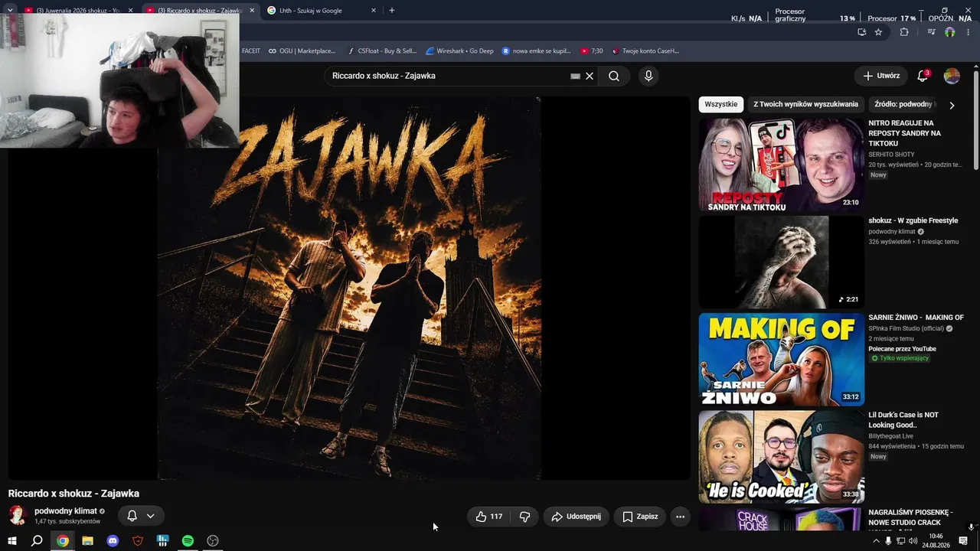Like the Zajawka video
The width and height of the screenshot is (980, 551).
[x=489, y=517]
